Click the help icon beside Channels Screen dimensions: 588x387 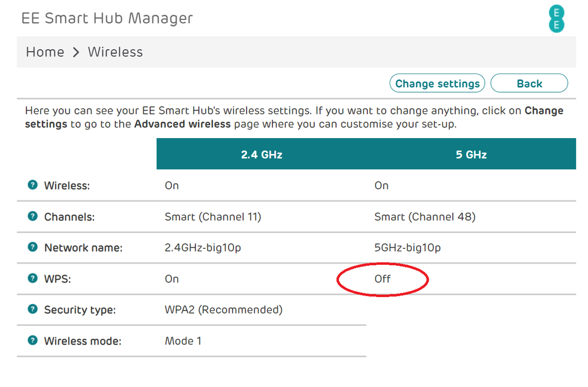coord(32,216)
